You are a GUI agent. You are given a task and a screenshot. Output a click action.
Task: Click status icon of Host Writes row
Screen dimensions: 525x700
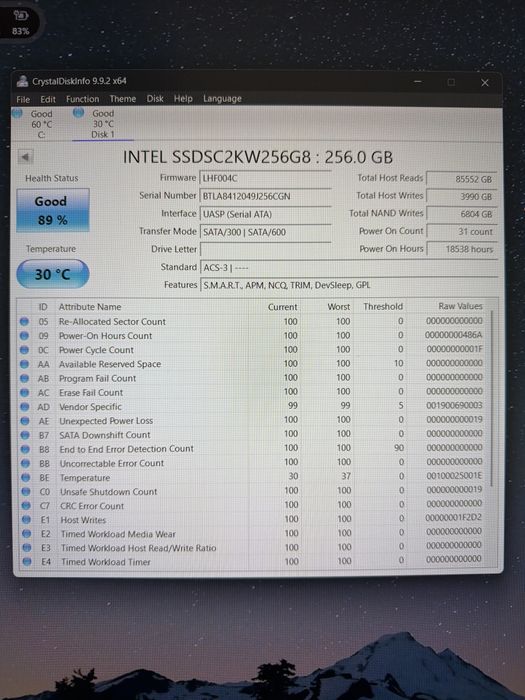point(26,520)
